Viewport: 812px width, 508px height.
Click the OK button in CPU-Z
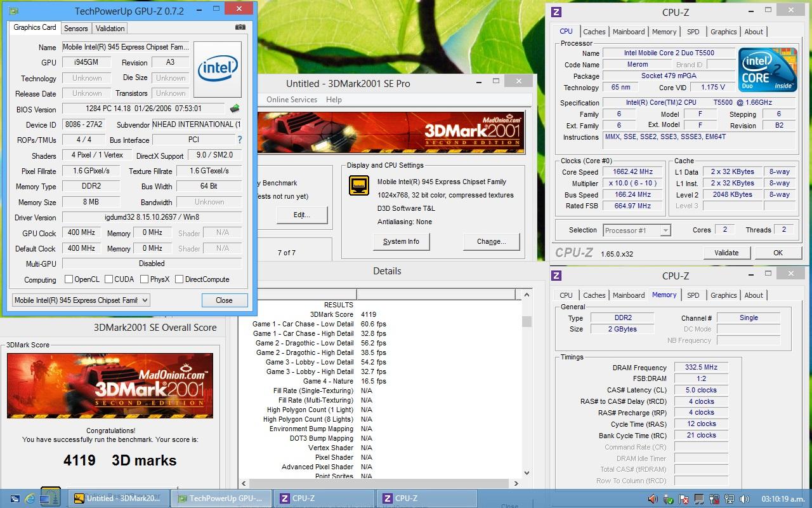click(x=778, y=252)
